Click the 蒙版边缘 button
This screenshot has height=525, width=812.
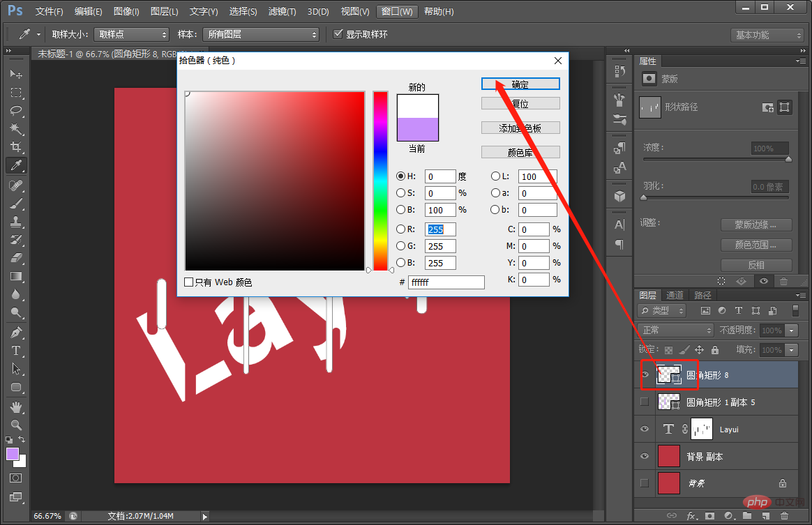point(756,225)
